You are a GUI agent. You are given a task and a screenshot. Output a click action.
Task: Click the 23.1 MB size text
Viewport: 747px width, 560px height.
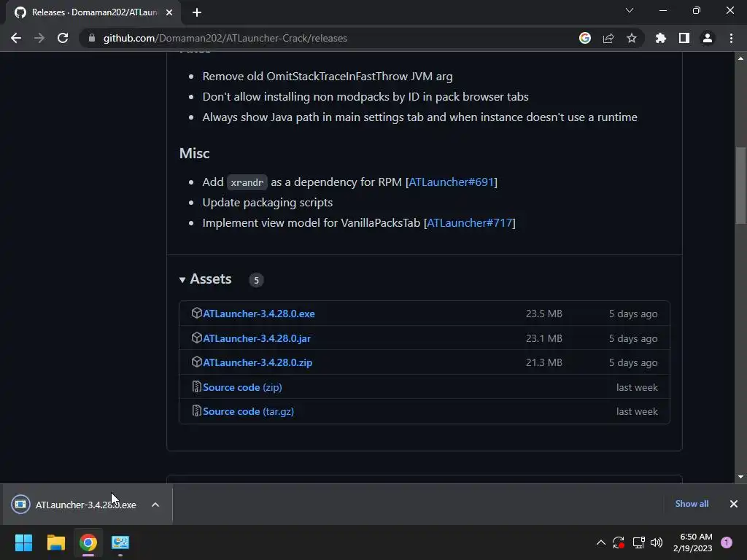click(544, 338)
